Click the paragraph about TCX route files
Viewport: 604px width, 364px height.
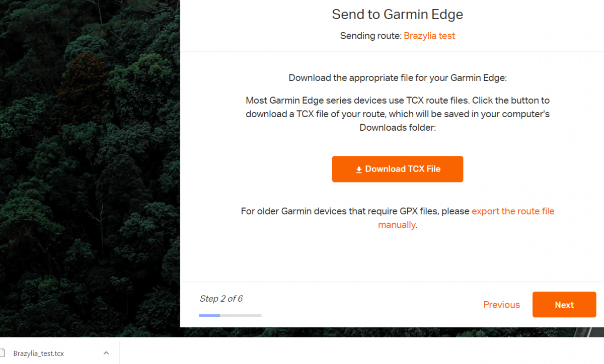(x=398, y=114)
